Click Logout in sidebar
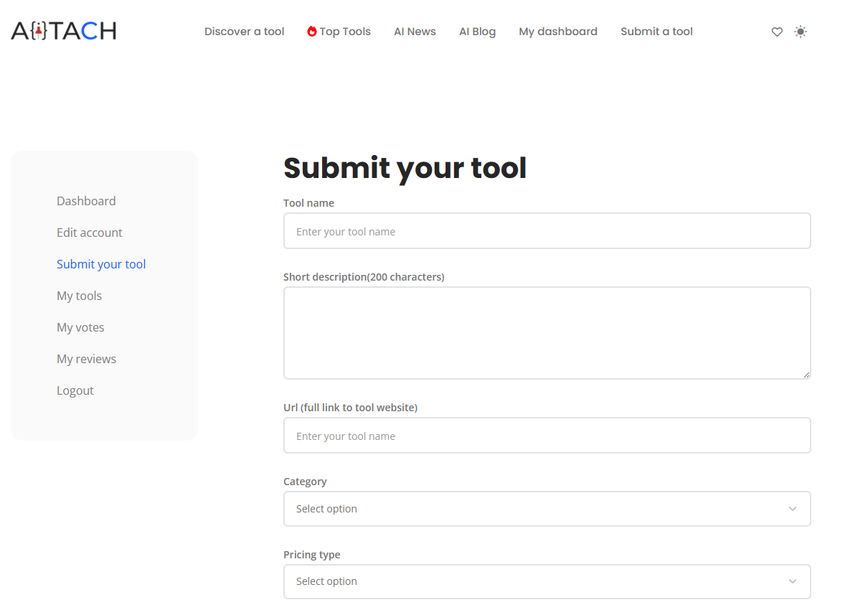 click(x=75, y=390)
